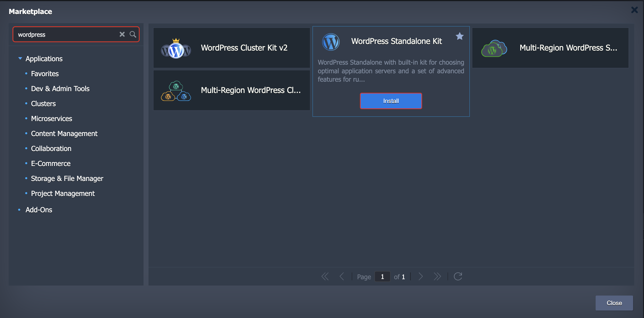
Task: Click the WordPress Standalone Kit logo
Action: click(x=331, y=42)
